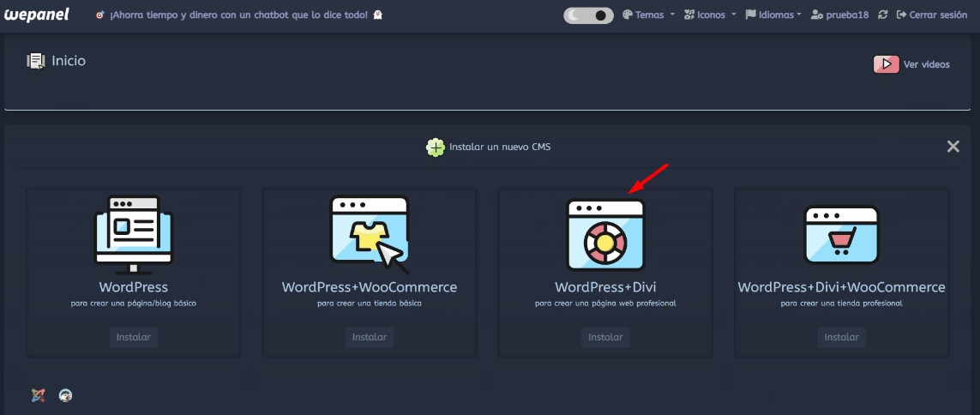Click the Inicio page title
Screen dimensions: 980x415
coord(69,61)
